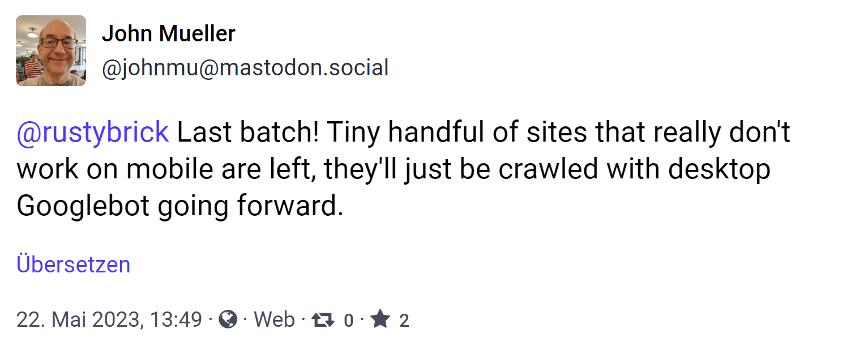This screenshot has height=350, width=868.
Task: Click John Mueller's profile avatar photo
Action: (x=51, y=50)
